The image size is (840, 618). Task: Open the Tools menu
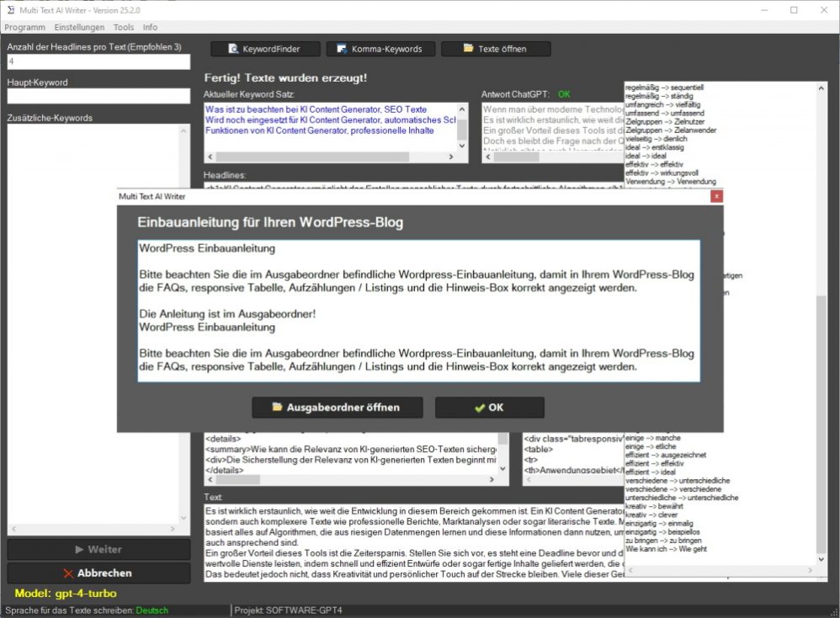[123, 27]
